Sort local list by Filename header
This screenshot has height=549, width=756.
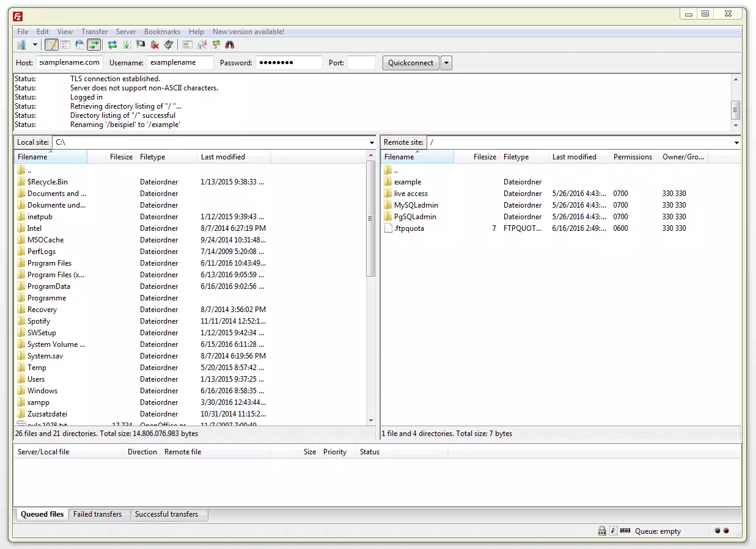(51, 157)
